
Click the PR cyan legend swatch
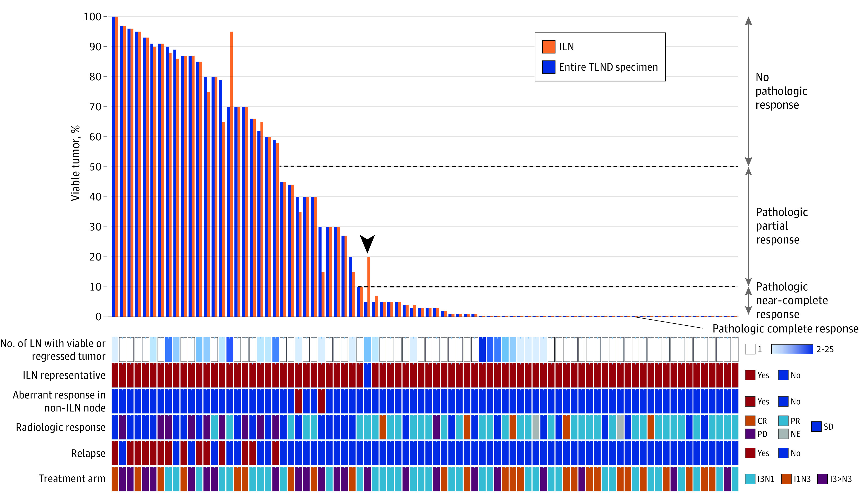point(783,421)
